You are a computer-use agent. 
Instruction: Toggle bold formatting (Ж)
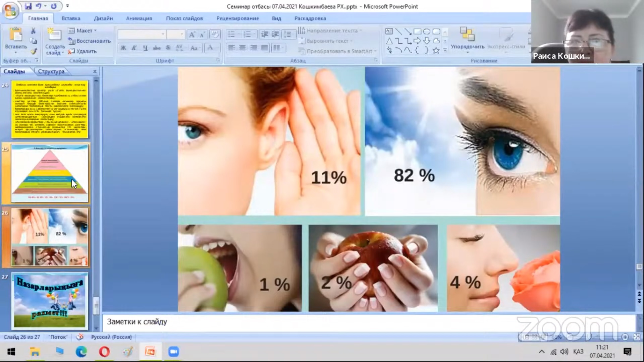pyautogui.click(x=123, y=48)
